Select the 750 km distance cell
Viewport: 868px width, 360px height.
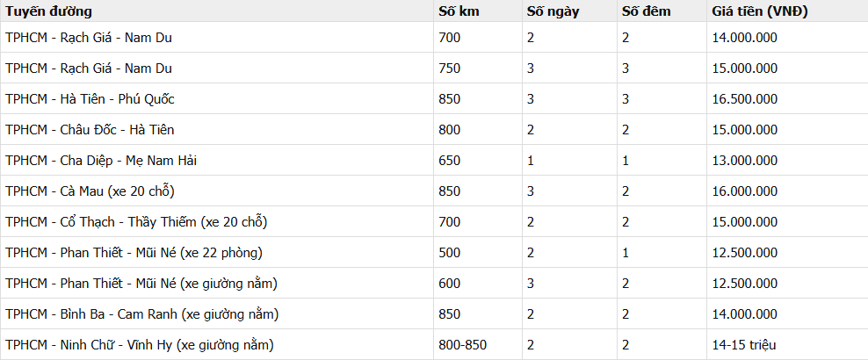click(x=449, y=68)
